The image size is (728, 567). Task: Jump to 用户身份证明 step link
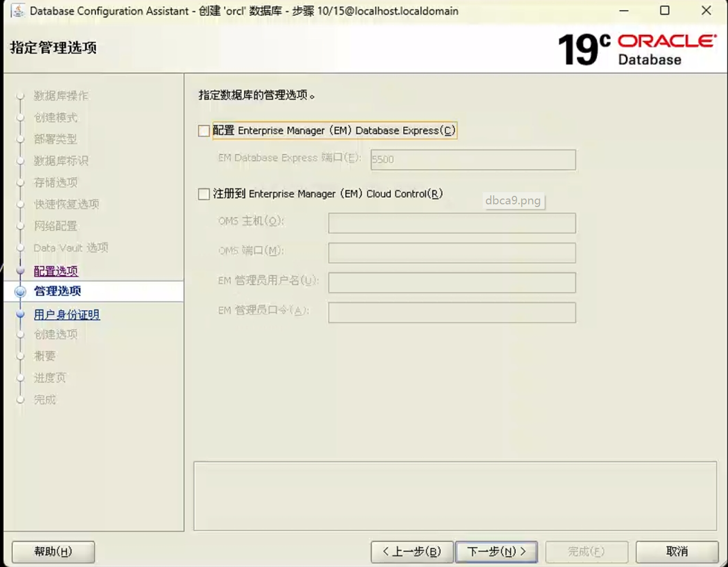point(67,314)
